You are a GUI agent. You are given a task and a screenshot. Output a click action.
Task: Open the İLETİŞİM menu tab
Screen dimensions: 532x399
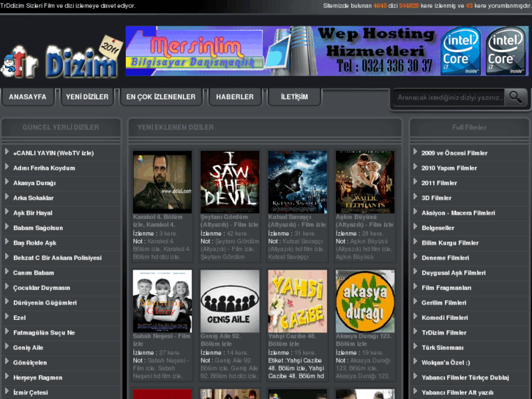click(294, 97)
